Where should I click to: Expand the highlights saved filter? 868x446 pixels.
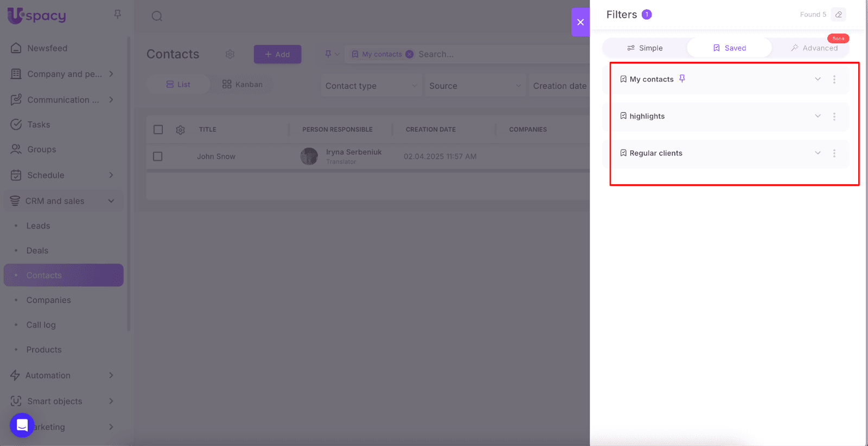(818, 116)
